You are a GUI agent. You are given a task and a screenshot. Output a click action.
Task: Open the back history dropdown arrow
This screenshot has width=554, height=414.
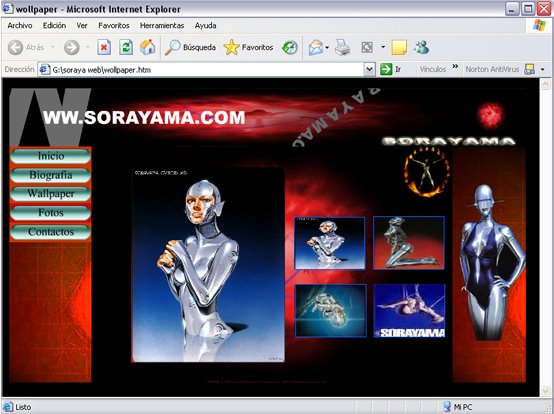53,47
